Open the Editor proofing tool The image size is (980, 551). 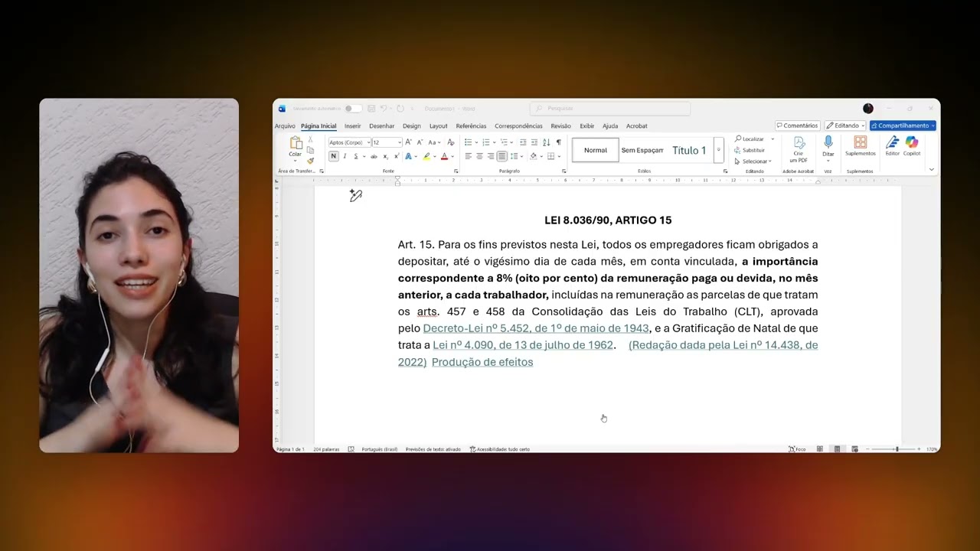[893, 146]
